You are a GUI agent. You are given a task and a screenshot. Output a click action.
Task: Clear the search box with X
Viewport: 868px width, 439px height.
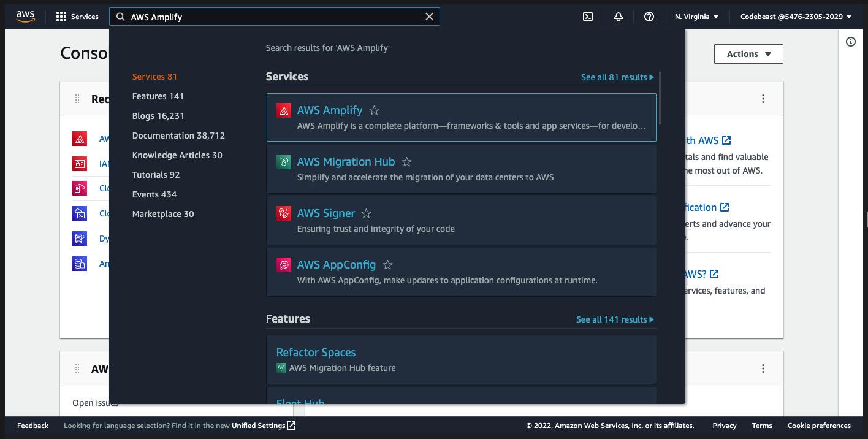[x=429, y=17]
